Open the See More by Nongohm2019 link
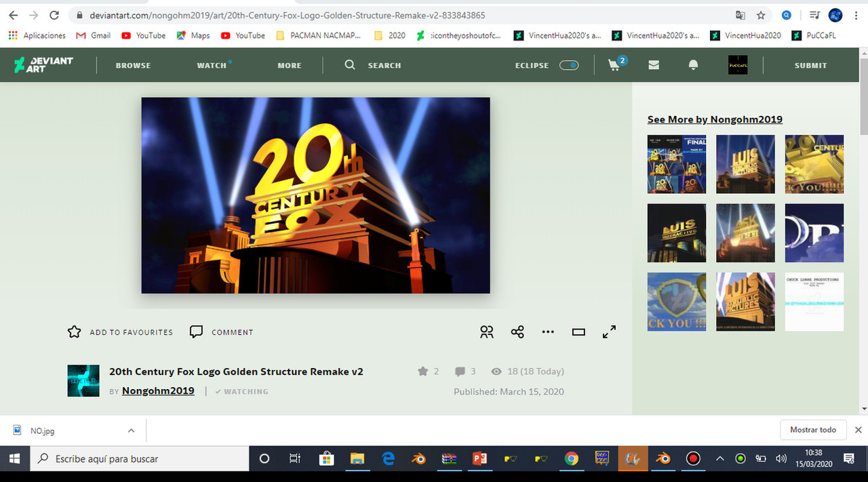 tap(715, 119)
